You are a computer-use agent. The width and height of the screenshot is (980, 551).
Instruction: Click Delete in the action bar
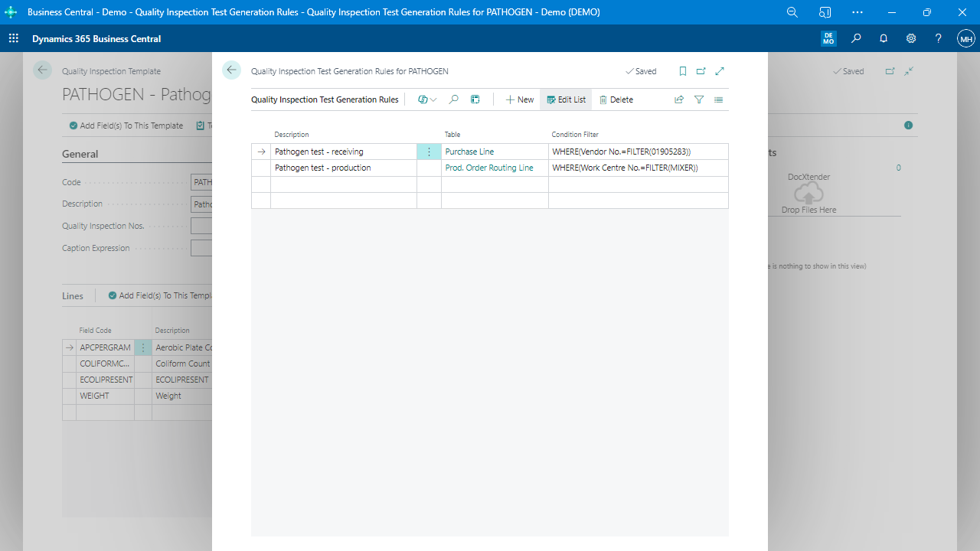(x=616, y=99)
